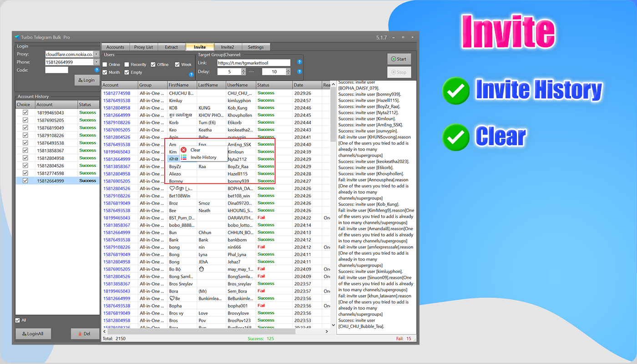Uncheck the choice box for account 15876905205
The width and height of the screenshot is (637, 364).
pyautogui.click(x=25, y=120)
